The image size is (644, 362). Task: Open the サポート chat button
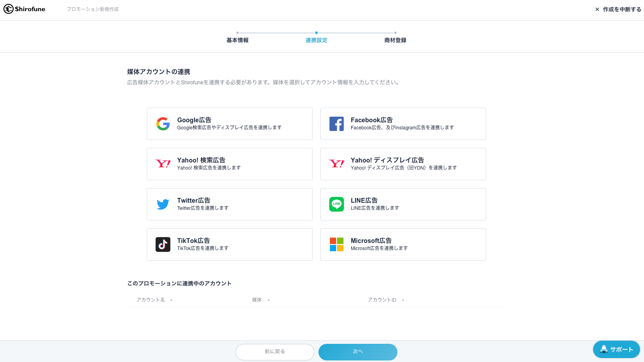coord(616,349)
